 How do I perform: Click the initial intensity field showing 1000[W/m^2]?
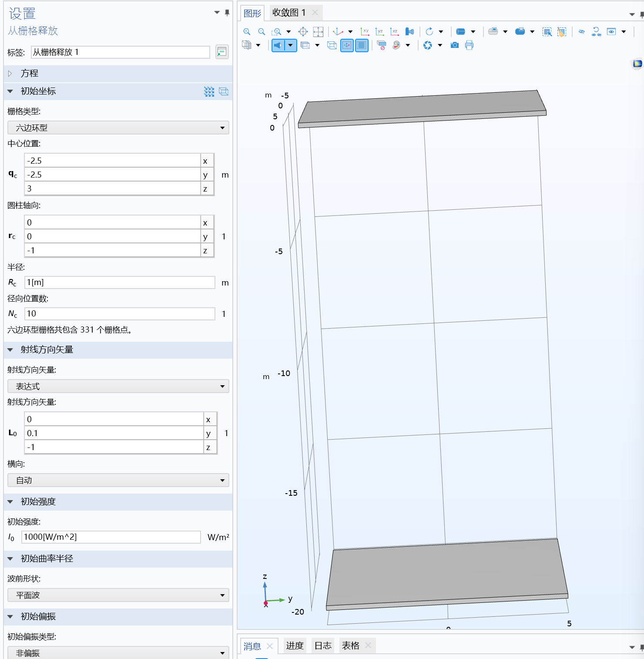click(x=111, y=537)
